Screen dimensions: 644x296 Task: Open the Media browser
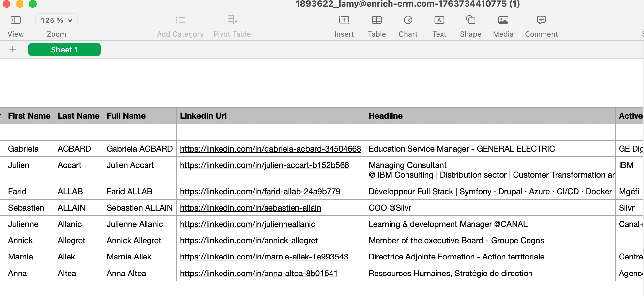[502, 20]
